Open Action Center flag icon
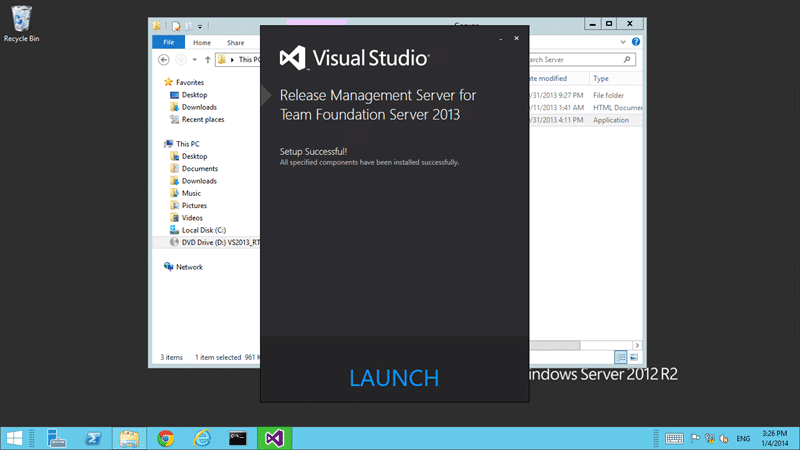The width and height of the screenshot is (800, 450). [x=695, y=438]
